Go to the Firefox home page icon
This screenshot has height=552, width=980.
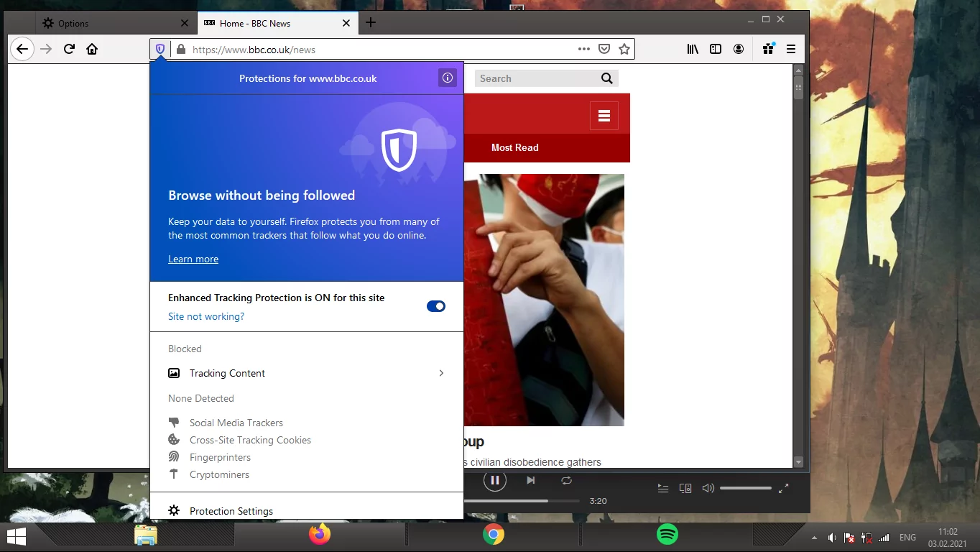click(92, 49)
